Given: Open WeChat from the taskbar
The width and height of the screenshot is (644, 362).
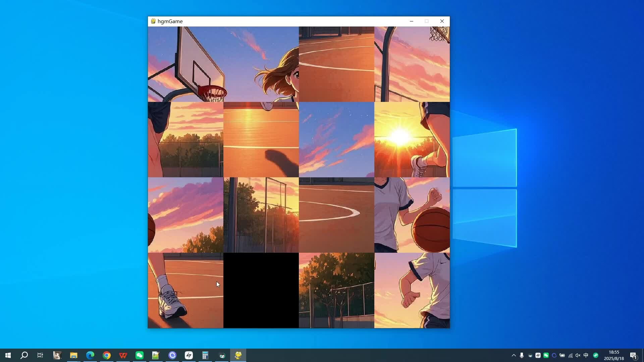Looking at the screenshot, I should point(140,355).
